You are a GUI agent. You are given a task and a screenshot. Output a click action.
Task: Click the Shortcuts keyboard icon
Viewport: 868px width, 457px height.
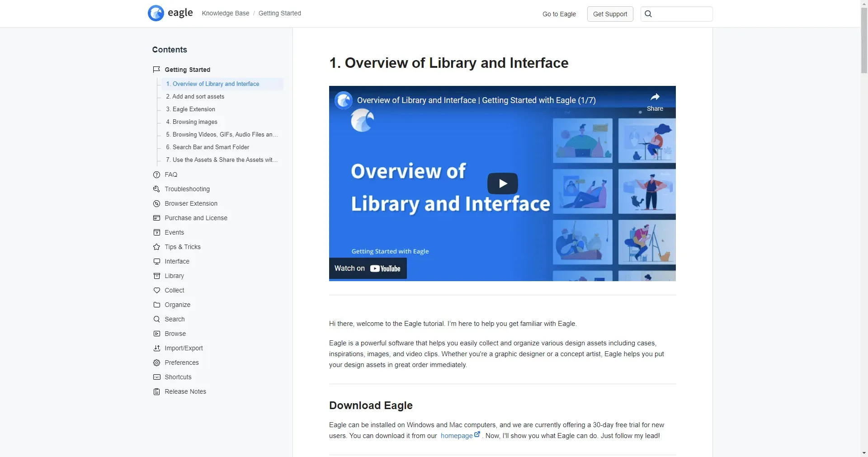pyautogui.click(x=156, y=377)
